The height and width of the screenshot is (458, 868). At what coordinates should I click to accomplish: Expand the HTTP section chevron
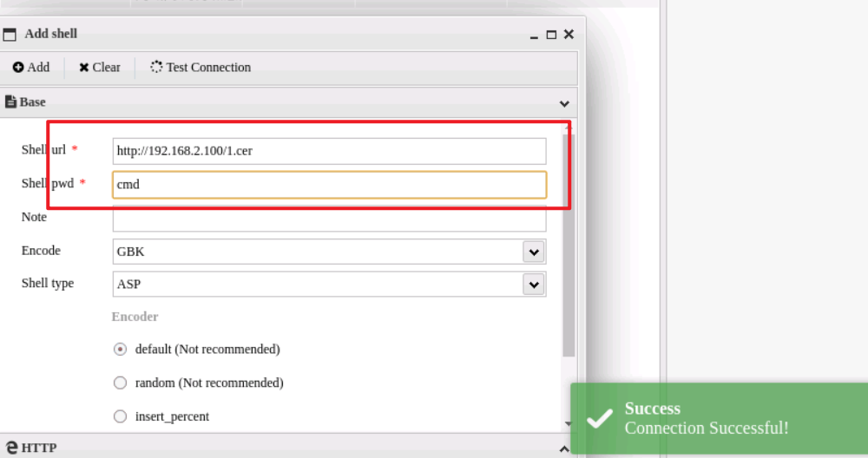pos(565,448)
